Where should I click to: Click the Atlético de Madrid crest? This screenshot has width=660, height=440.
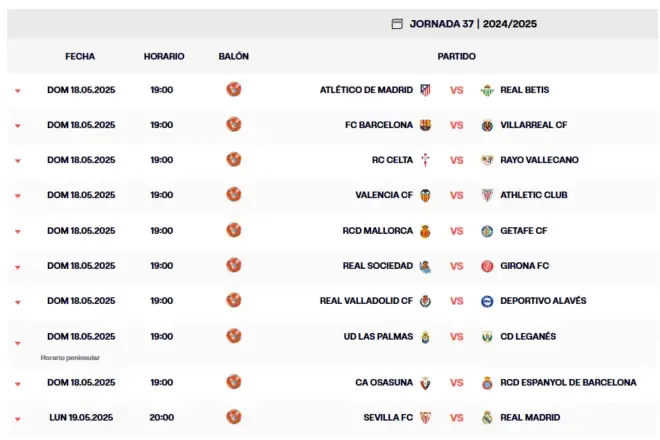425,90
